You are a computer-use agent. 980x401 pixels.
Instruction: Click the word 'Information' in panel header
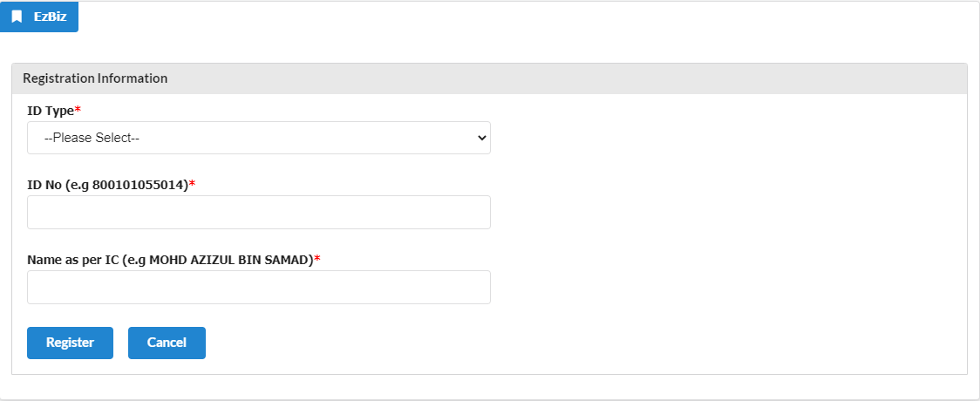pos(133,78)
